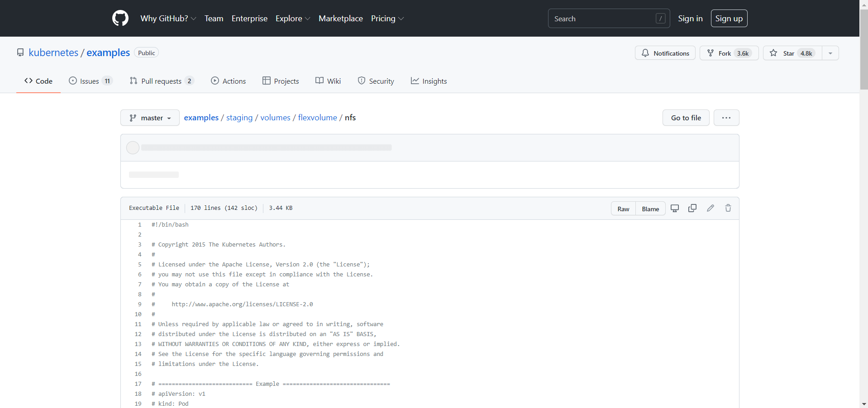This screenshot has height=408, width=868.
Task: Open the Actions tab
Action: click(x=229, y=81)
